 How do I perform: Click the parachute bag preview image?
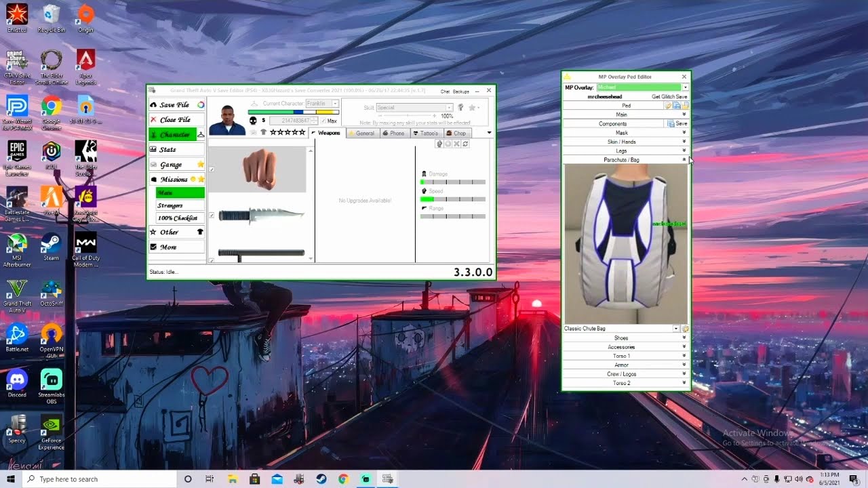click(x=626, y=244)
